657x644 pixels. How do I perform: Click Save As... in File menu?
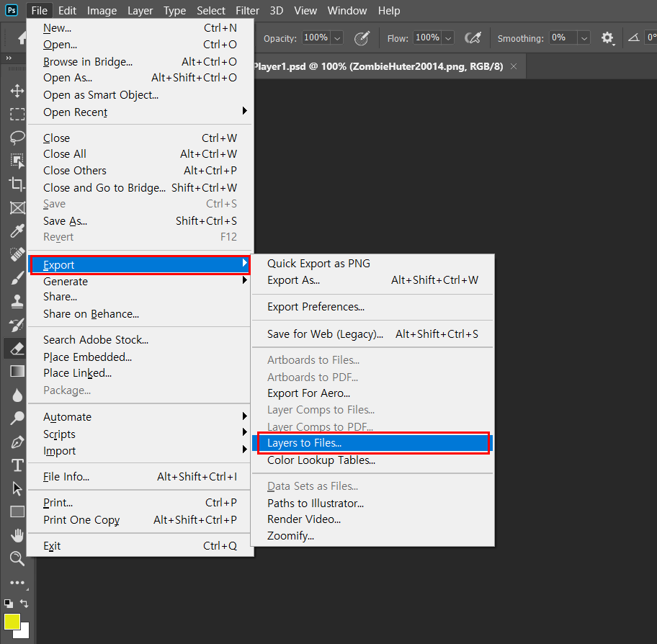pos(140,221)
